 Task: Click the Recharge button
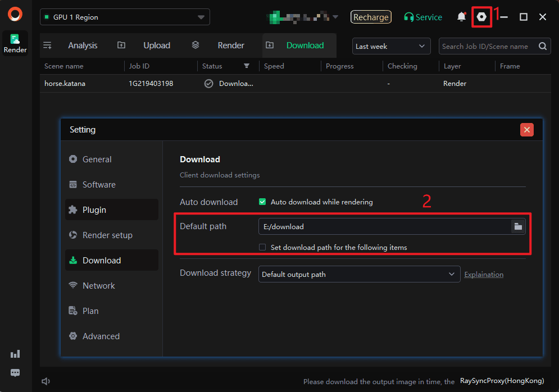click(371, 17)
